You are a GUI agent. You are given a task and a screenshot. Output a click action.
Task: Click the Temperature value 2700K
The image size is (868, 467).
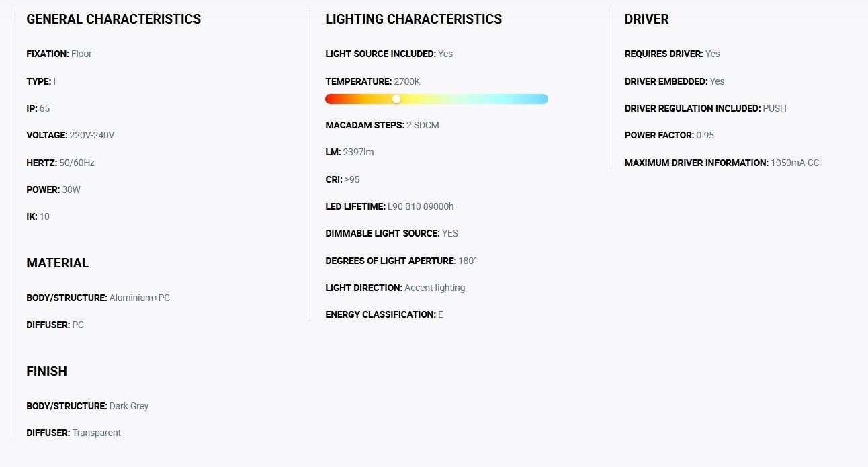coord(407,81)
